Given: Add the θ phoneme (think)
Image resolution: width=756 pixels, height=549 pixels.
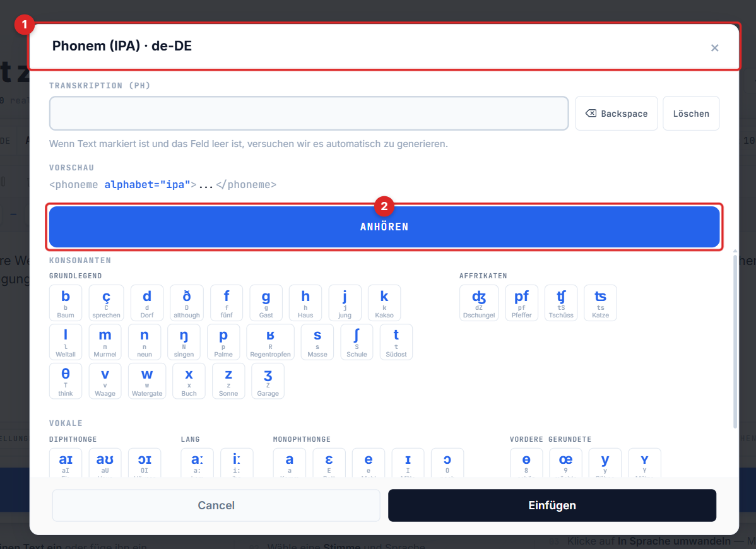Looking at the screenshot, I should [x=66, y=381].
